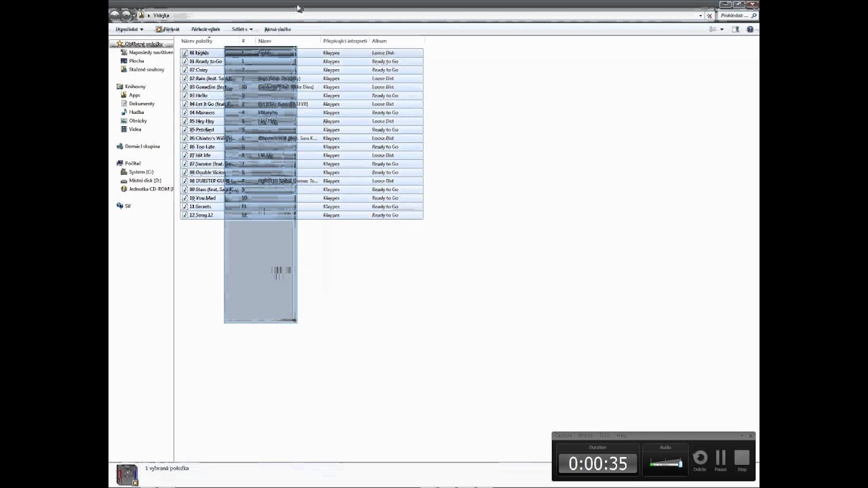Open the System (C:) drive
This screenshot has width=868, height=488.
pos(141,172)
